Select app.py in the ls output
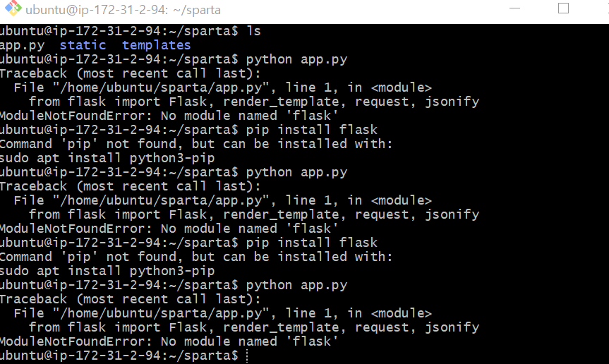Image resolution: width=609 pixels, height=364 pixels. [22, 45]
